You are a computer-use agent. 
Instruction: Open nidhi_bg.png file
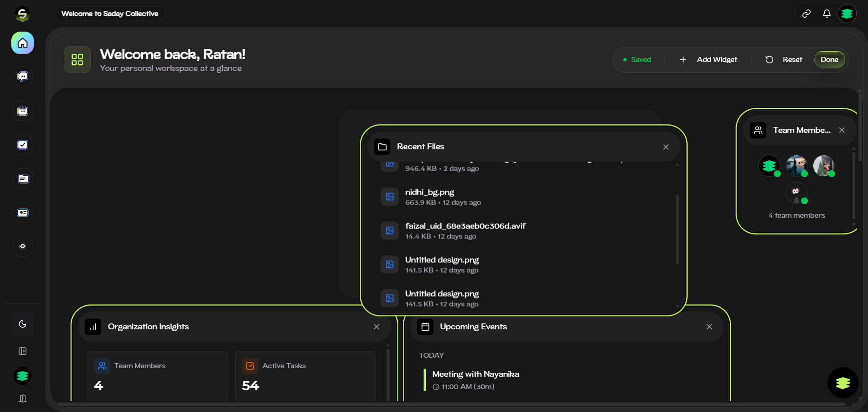524,197
